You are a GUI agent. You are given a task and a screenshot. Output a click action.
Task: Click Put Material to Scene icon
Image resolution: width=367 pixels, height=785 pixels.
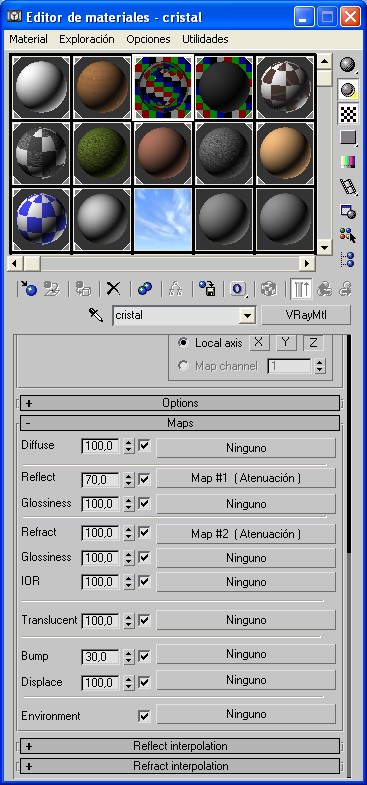click(52, 289)
